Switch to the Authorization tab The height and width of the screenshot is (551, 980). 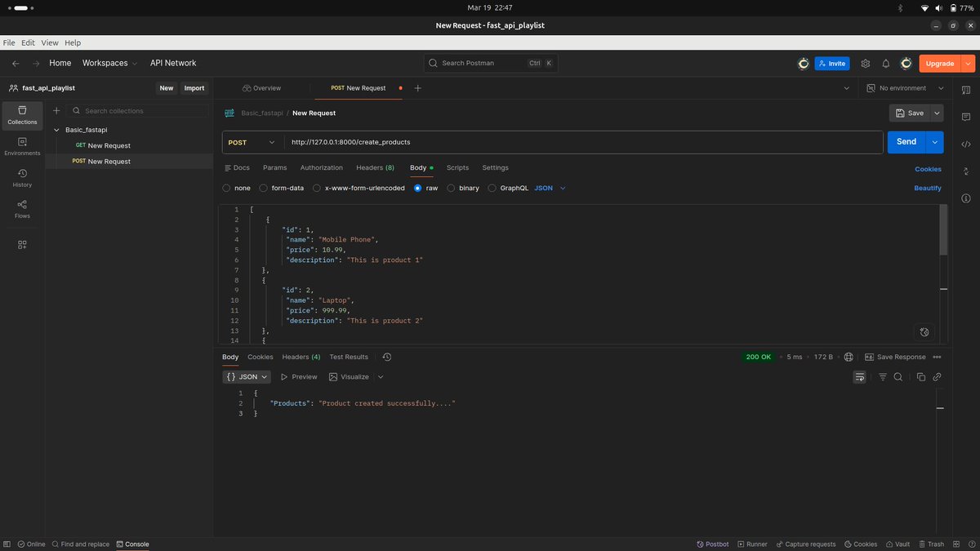click(322, 167)
